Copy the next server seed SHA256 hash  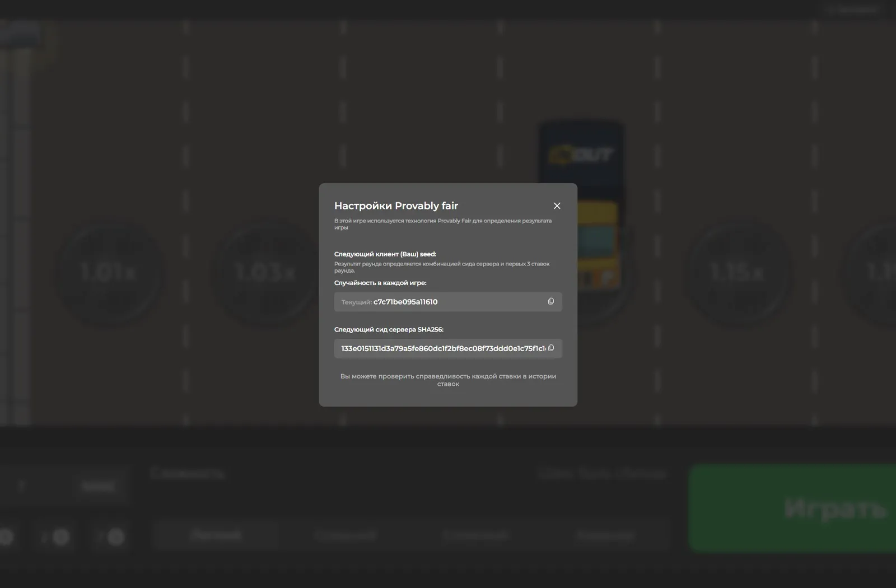click(551, 348)
